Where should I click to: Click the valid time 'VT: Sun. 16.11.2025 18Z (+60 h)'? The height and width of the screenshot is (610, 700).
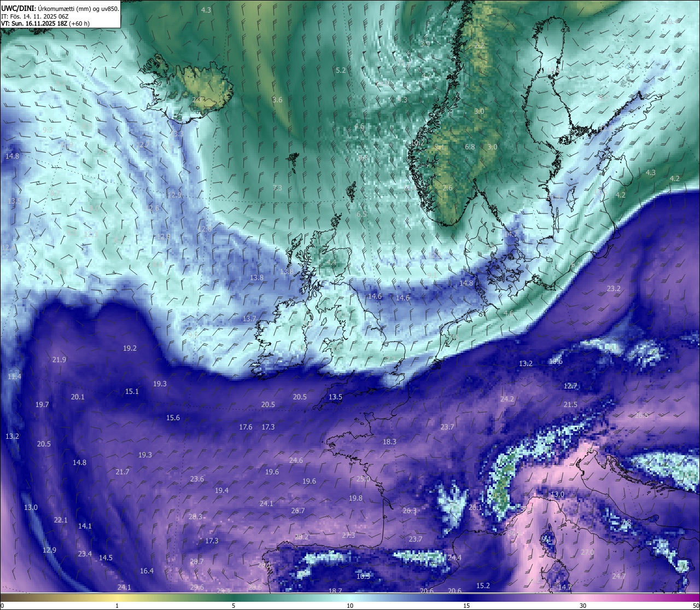tap(45, 24)
